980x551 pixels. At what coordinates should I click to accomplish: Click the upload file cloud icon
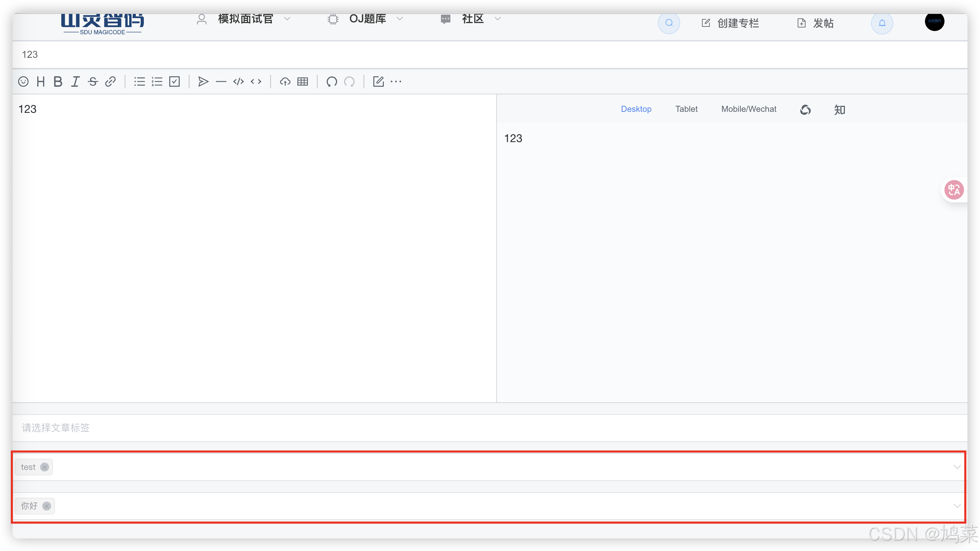[285, 82]
